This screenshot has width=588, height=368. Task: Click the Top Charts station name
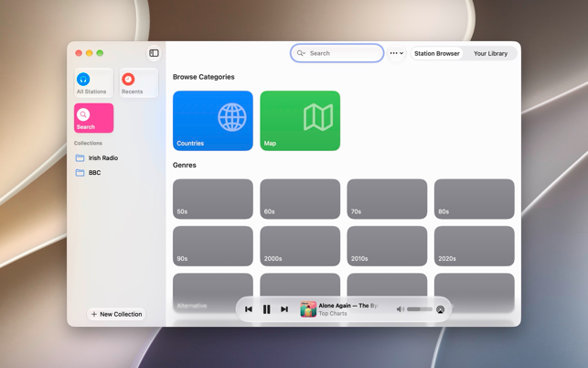tap(333, 314)
